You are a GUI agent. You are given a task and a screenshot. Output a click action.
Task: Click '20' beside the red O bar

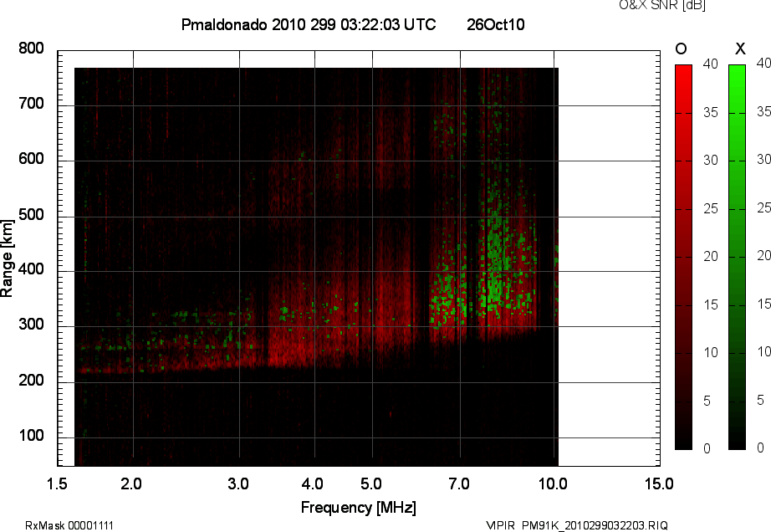[711, 256]
